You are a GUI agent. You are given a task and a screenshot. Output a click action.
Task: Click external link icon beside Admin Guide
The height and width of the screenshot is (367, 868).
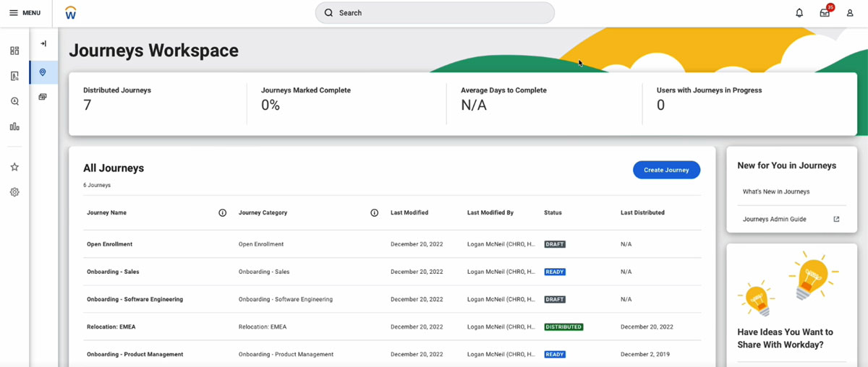point(836,219)
